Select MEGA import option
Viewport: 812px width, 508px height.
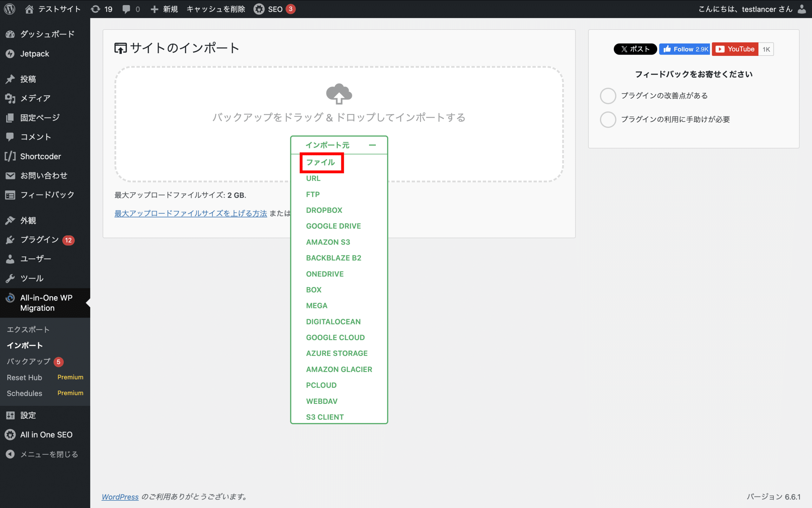point(317,305)
